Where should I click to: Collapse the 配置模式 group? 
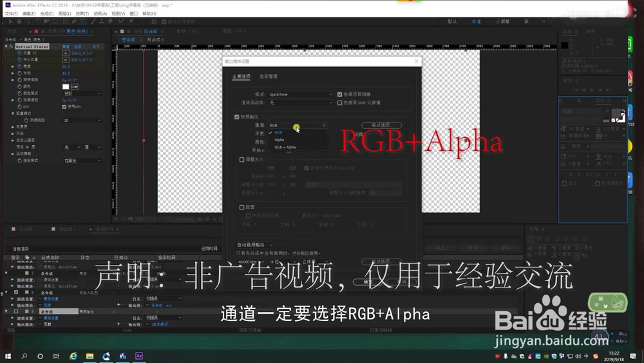click(x=13, y=113)
